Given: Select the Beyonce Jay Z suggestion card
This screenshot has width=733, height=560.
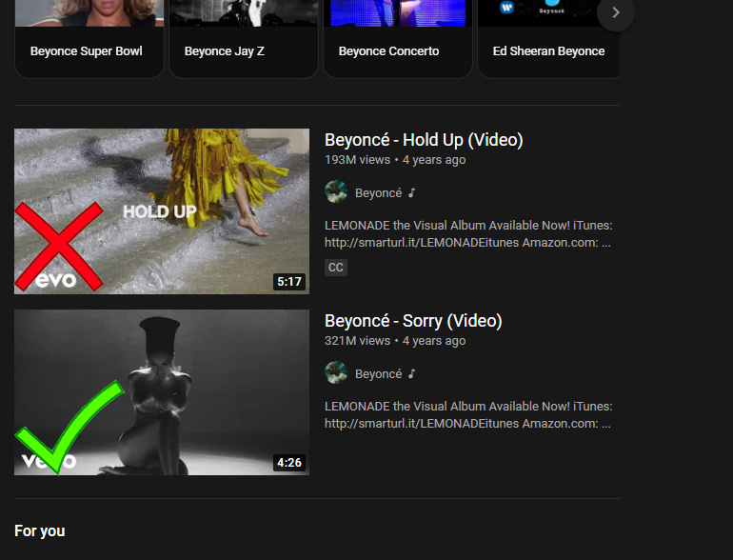Looking at the screenshot, I should click(225, 50).
